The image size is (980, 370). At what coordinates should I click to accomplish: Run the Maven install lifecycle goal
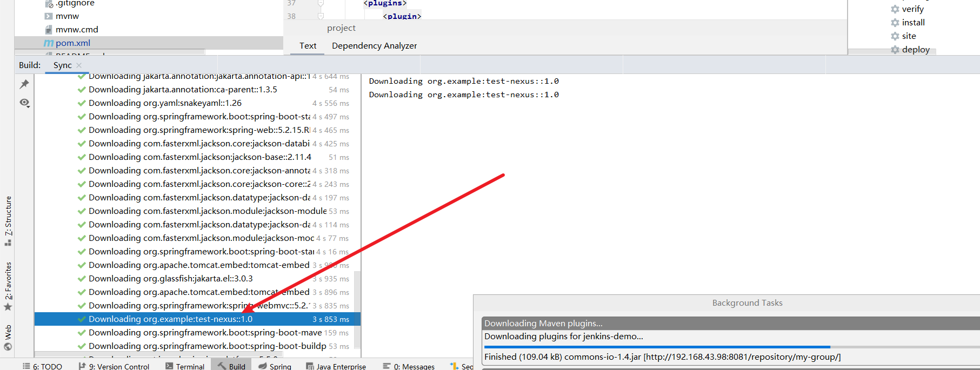[x=913, y=23]
